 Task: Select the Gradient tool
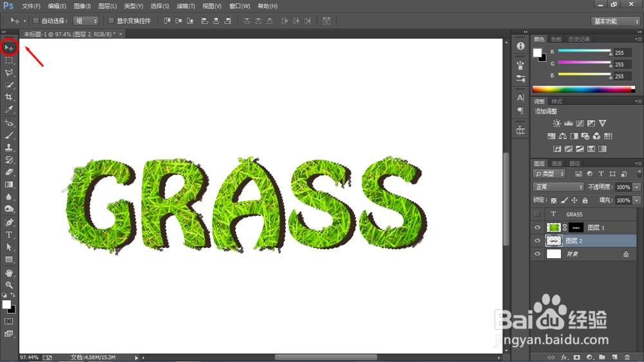point(9,184)
